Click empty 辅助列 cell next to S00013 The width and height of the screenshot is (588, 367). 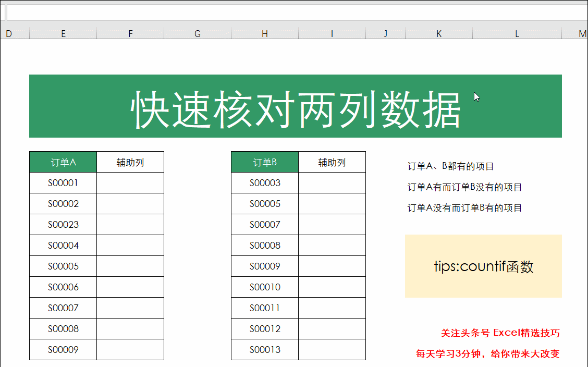pyautogui.click(x=332, y=349)
